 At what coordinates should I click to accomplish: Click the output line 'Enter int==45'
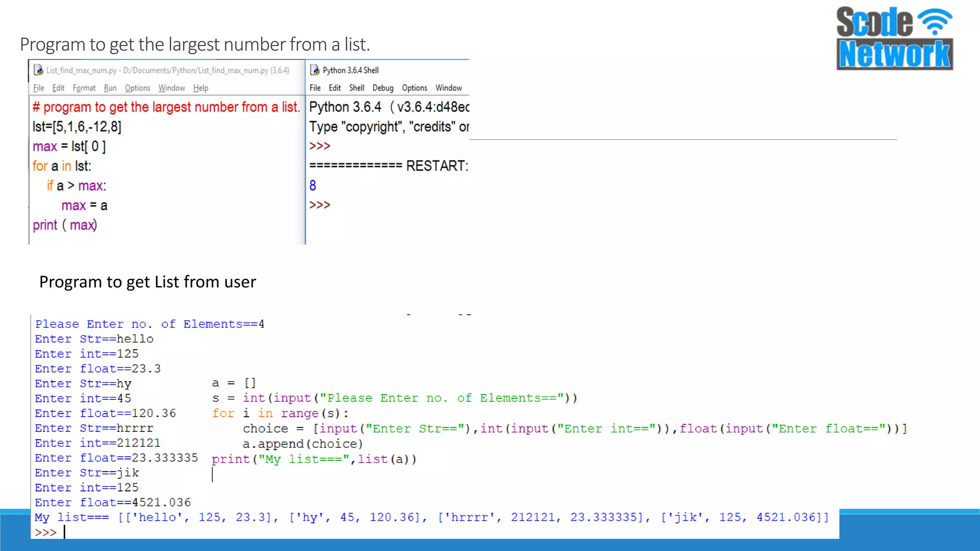(x=83, y=398)
